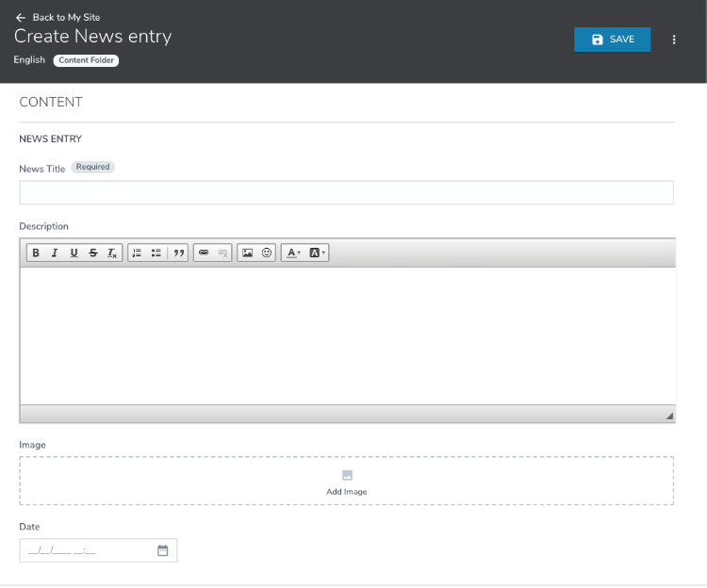Viewport: 707px width, 588px height.
Task: Insert a bulleted list
Action: (156, 253)
